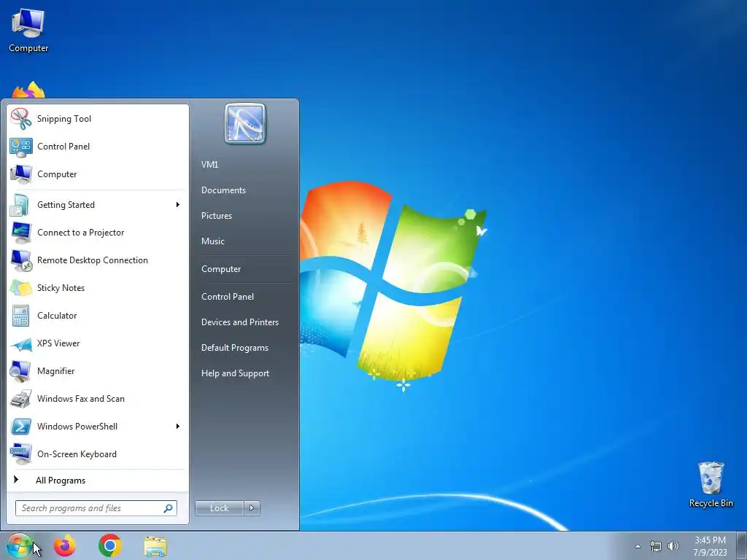The height and width of the screenshot is (560, 747).
Task: Click the Magnifier label text
Action: [55, 371]
